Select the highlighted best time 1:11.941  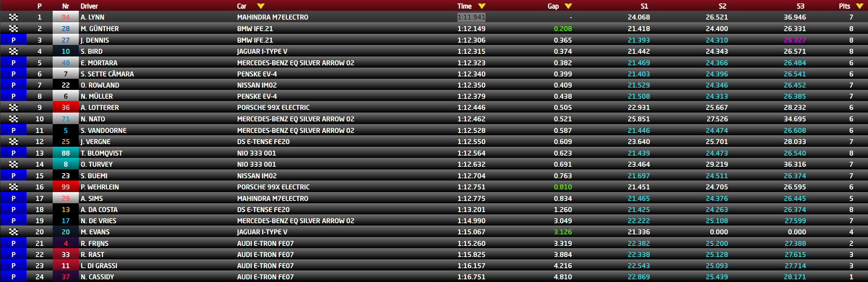pos(471,17)
